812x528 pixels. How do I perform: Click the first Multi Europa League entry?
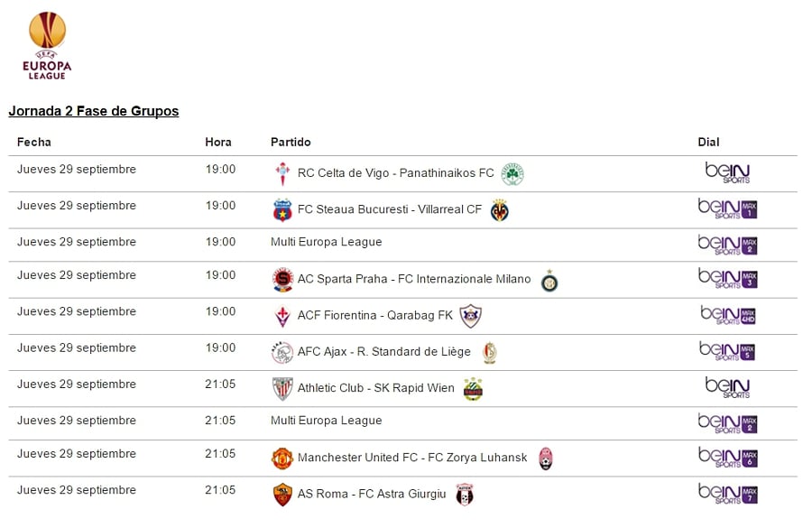click(326, 242)
